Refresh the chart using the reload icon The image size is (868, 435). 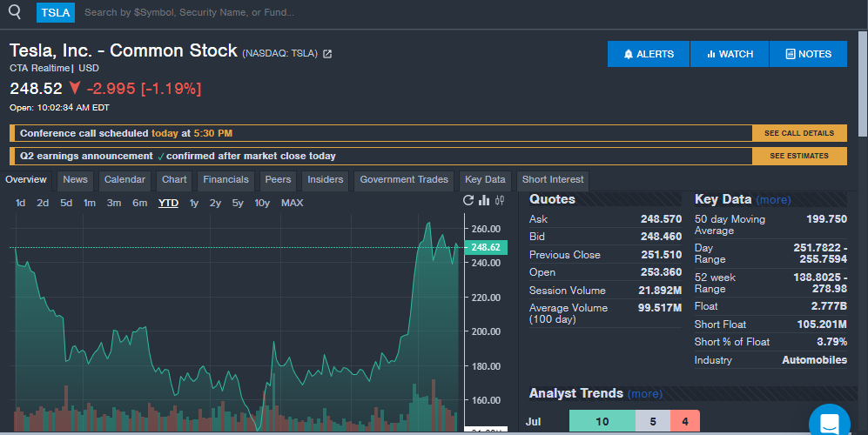(x=468, y=201)
